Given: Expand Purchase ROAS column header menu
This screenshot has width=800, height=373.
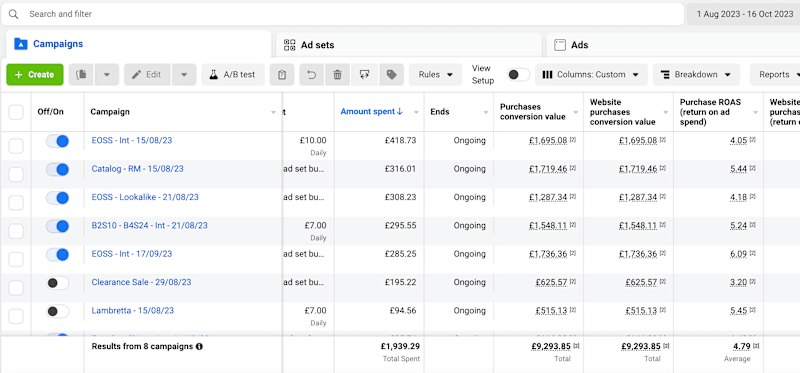Looking at the screenshot, I should 756,112.
